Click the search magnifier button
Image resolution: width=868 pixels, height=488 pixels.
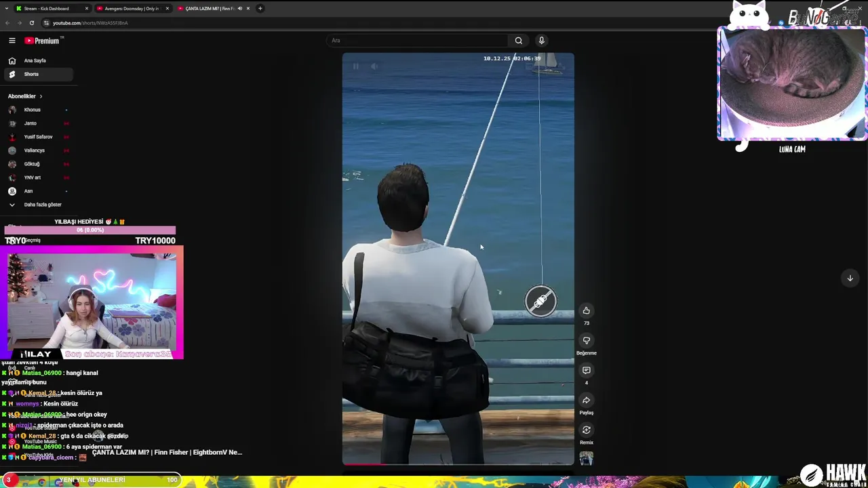tap(519, 41)
